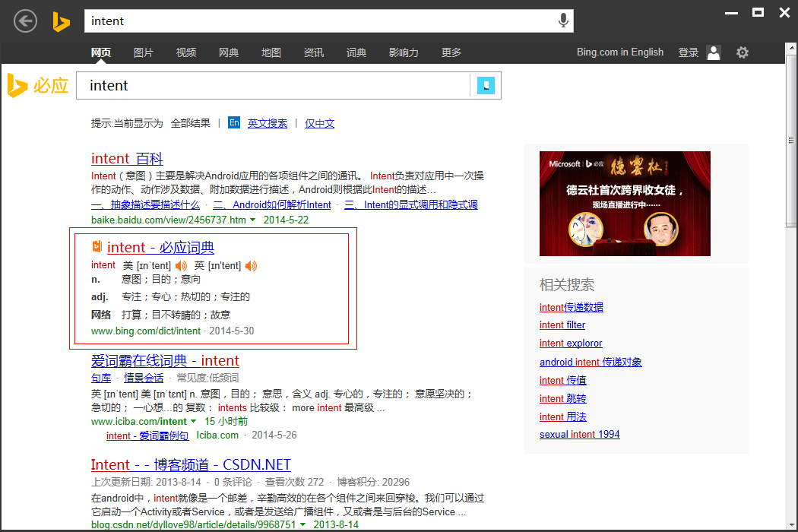The height and width of the screenshot is (532, 798).
Task: Switch to the 视频 tab
Action: click(186, 52)
